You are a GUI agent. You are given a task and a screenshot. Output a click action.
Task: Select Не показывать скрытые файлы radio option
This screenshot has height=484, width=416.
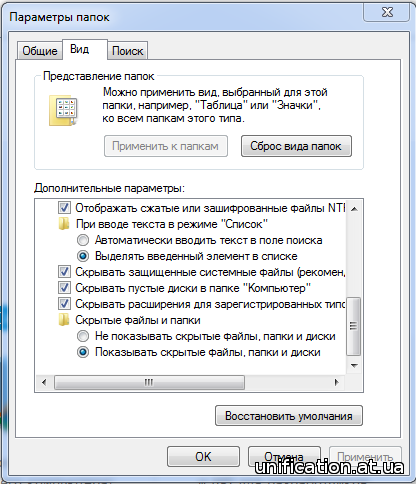pos(83,336)
